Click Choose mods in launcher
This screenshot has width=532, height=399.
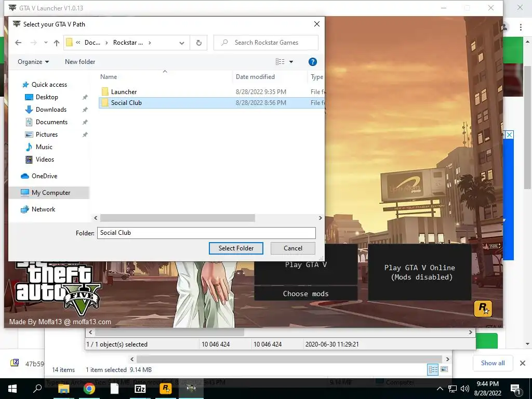[x=305, y=294]
